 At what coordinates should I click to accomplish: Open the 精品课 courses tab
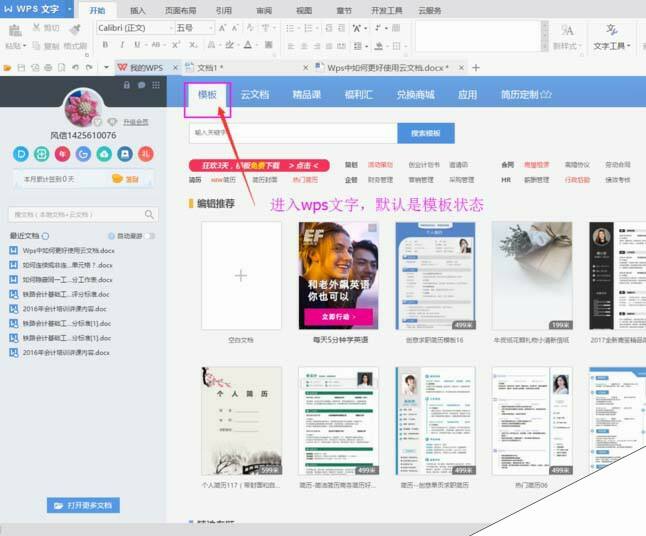[307, 95]
